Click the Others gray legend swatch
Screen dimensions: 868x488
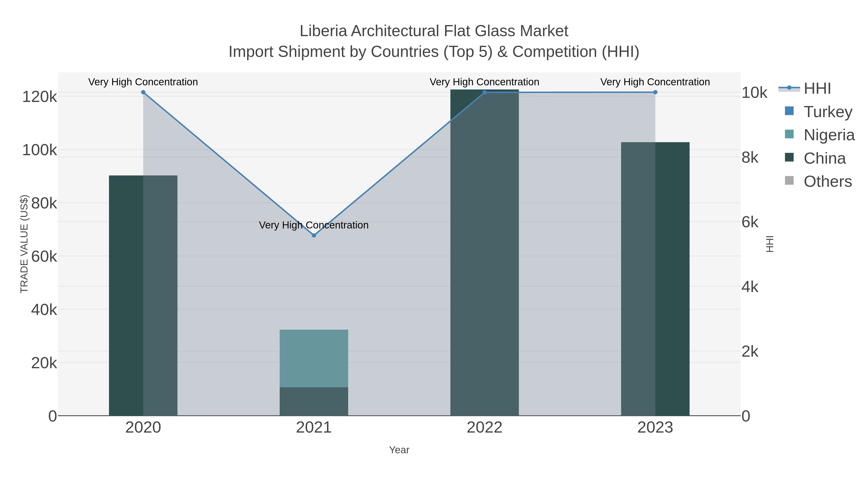coord(789,180)
